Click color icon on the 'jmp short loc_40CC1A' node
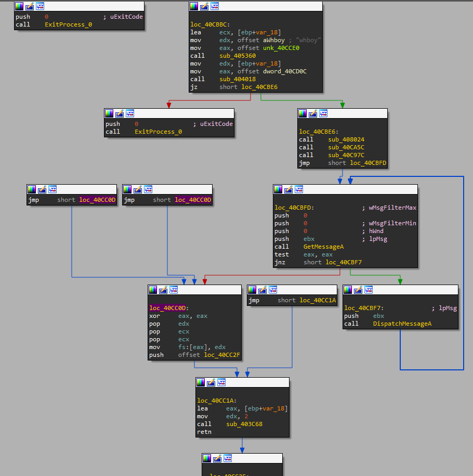This screenshot has width=473, height=476. [x=253, y=290]
